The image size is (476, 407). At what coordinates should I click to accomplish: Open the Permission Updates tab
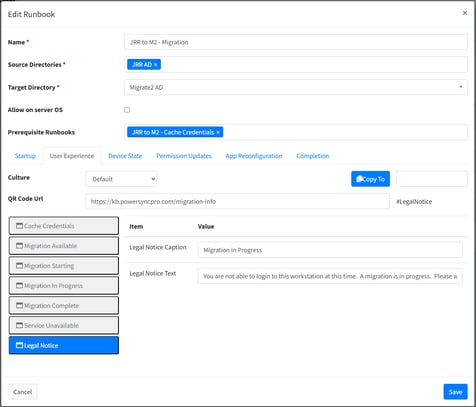tap(184, 156)
